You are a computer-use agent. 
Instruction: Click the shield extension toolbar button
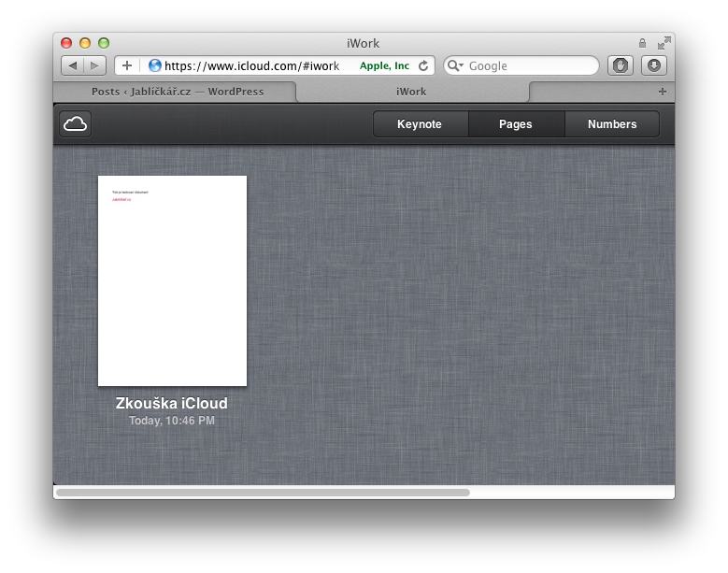[621, 65]
